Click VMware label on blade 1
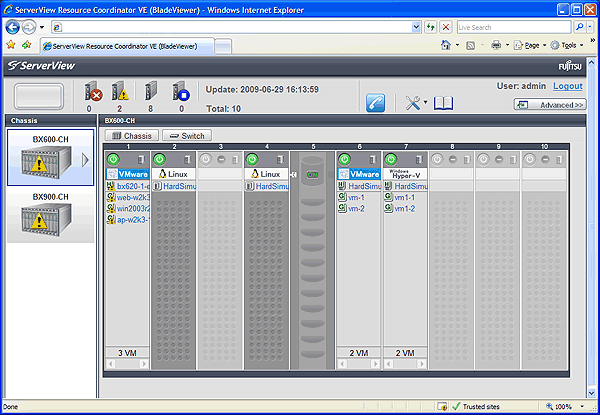Screen dimensions: 600x415 (x=127, y=174)
